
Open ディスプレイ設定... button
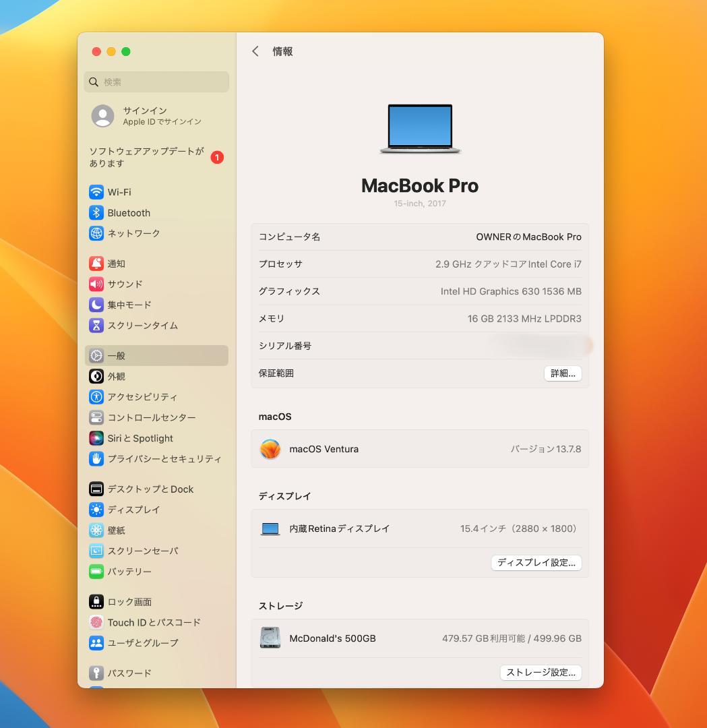click(x=536, y=563)
